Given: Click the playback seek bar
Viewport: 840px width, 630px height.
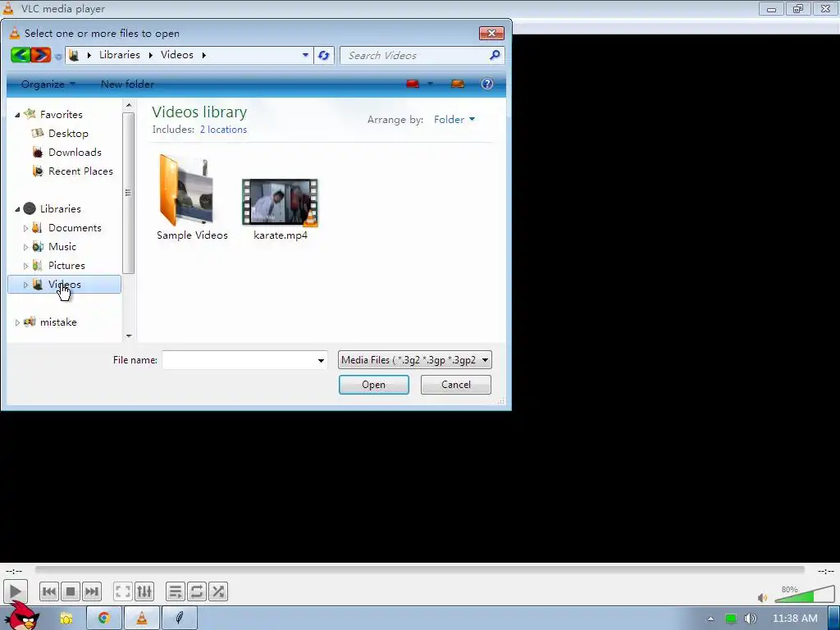Looking at the screenshot, I should pyautogui.click(x=420, y=570).
